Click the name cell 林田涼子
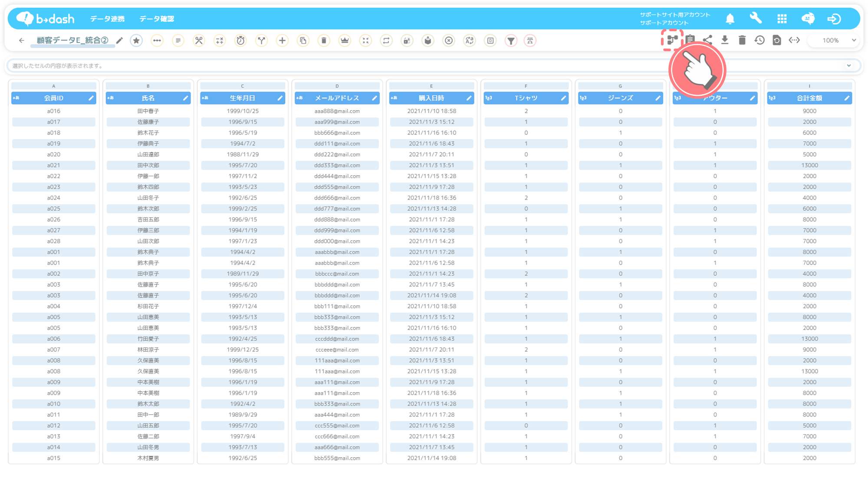Image resolution: width=868 pixels, height=488 pixels. (148, 350)
